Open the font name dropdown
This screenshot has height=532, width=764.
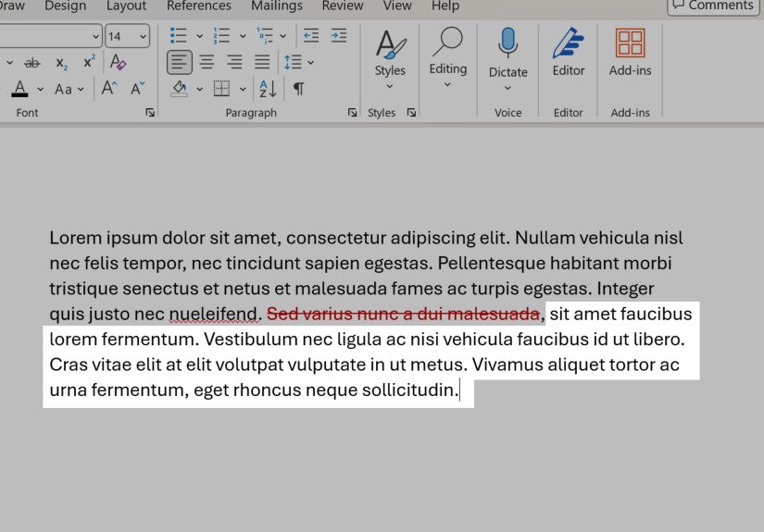(95, 36)
